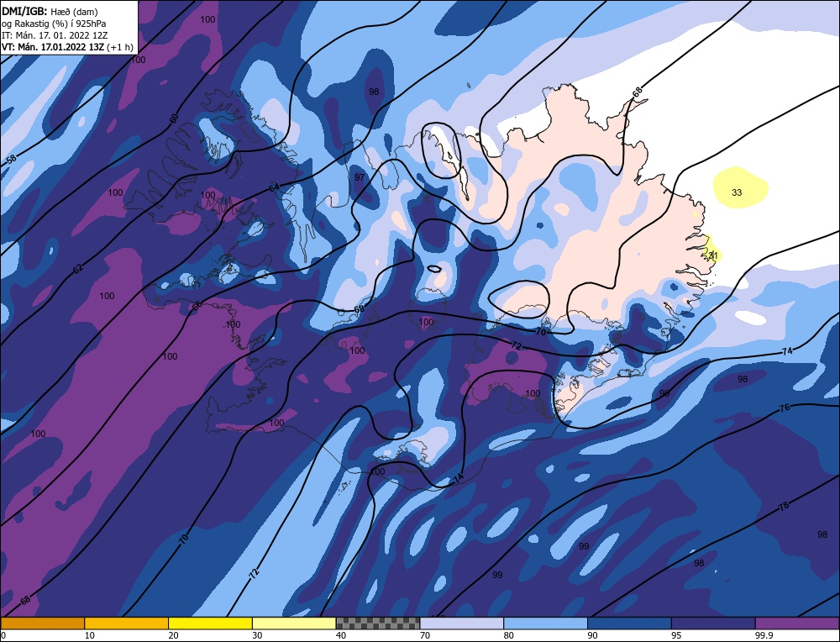Image resolution: width=840 pixels, height=642 pixels.
Task: Click the '62' contour label
Action: point(78,269)
